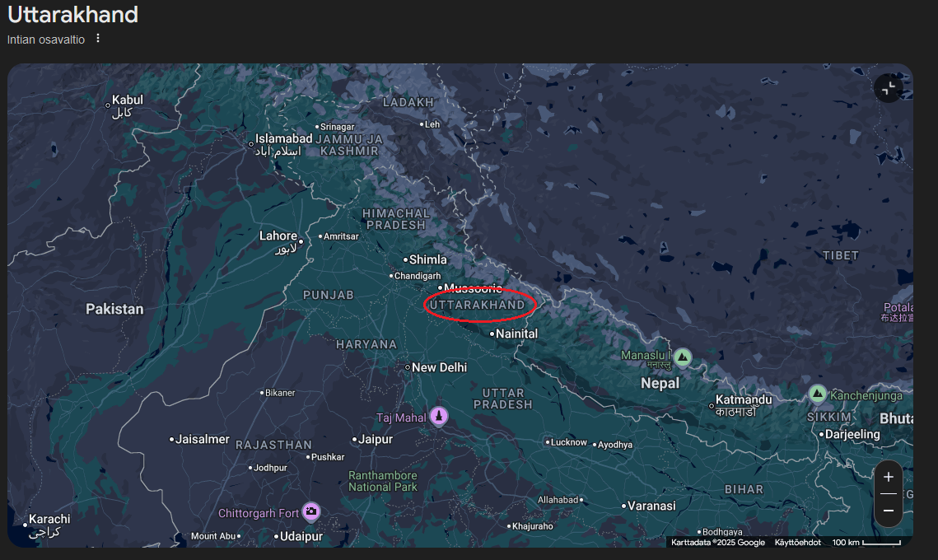This screenshot has height=560, width=938.
Task: Click the Shimla city label
Action: [x=427, y=259]
